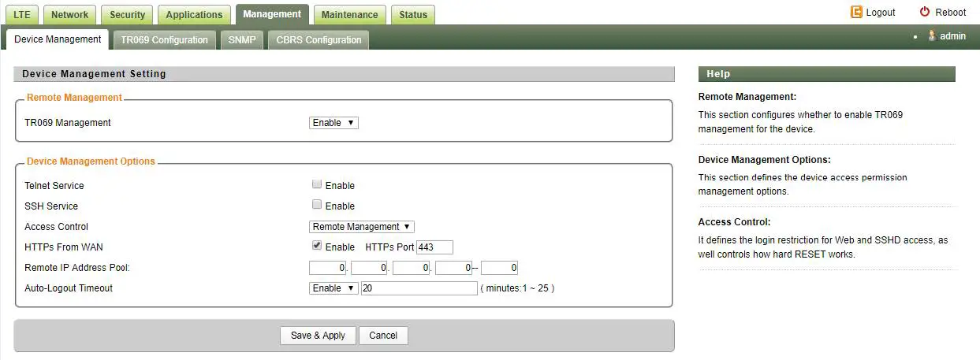980x360 pixels.
Task: Open the Maintenance tab
Action: click(x=349, y=14)
